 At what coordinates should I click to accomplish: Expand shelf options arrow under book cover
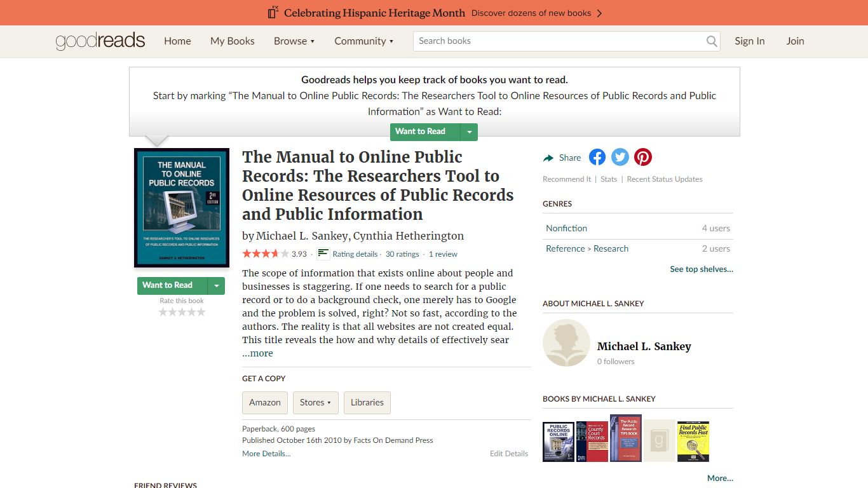tap(216, 285)
